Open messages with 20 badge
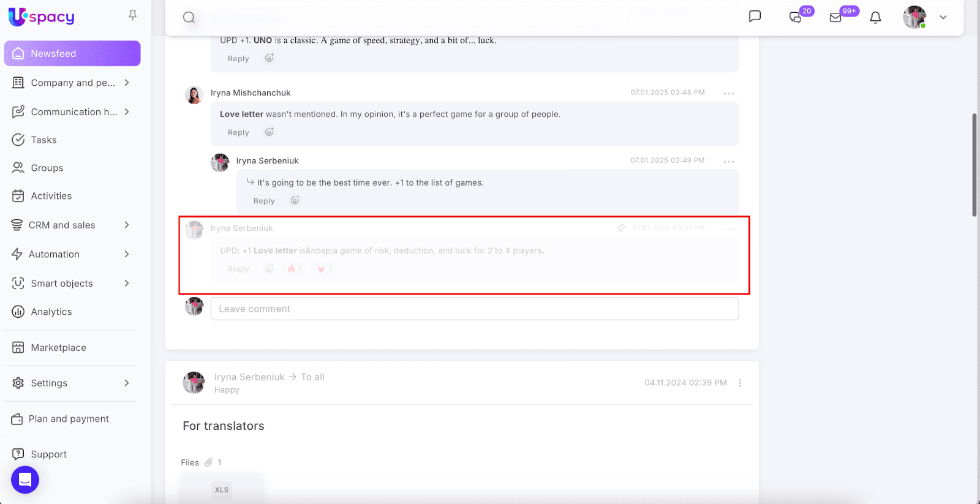980x504 pixels. click(x=795, y=17)
